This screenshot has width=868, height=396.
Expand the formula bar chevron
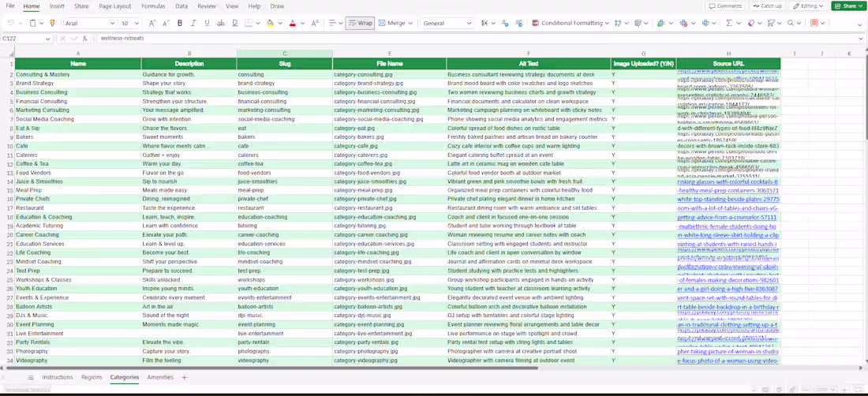860,39
